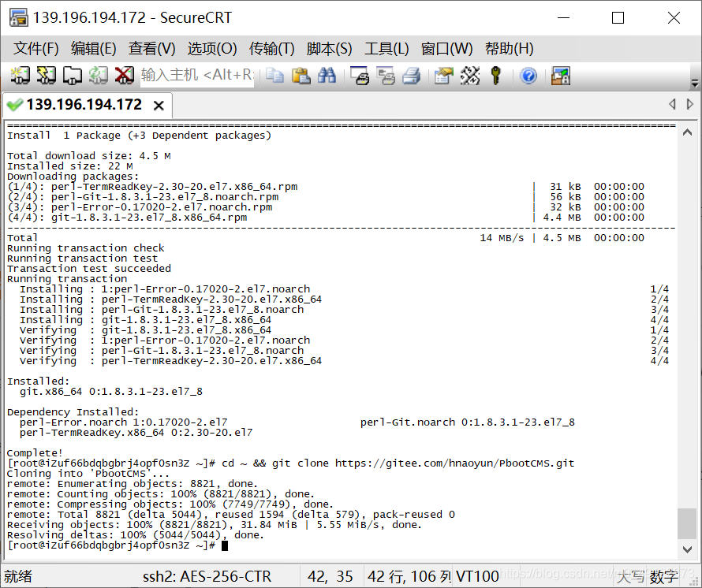The image size is (702, 588).
Task: Click the Print printer icon
Action: 412,75
